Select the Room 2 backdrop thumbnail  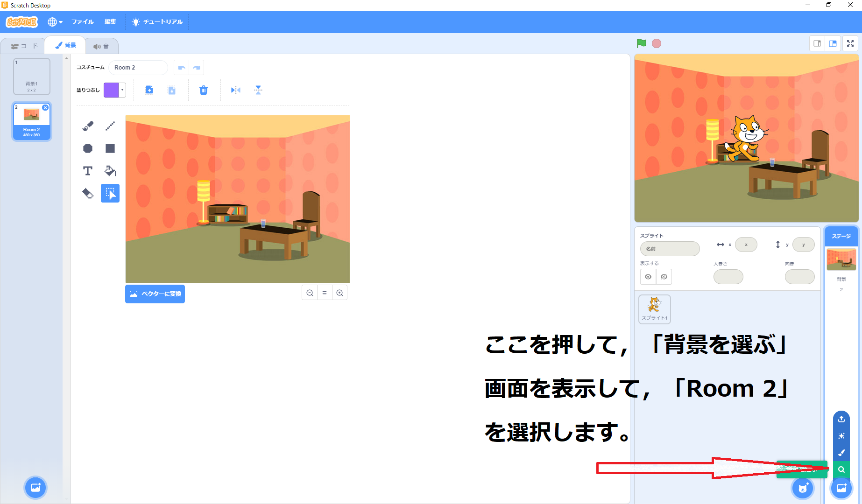click(x=32, y=121)
